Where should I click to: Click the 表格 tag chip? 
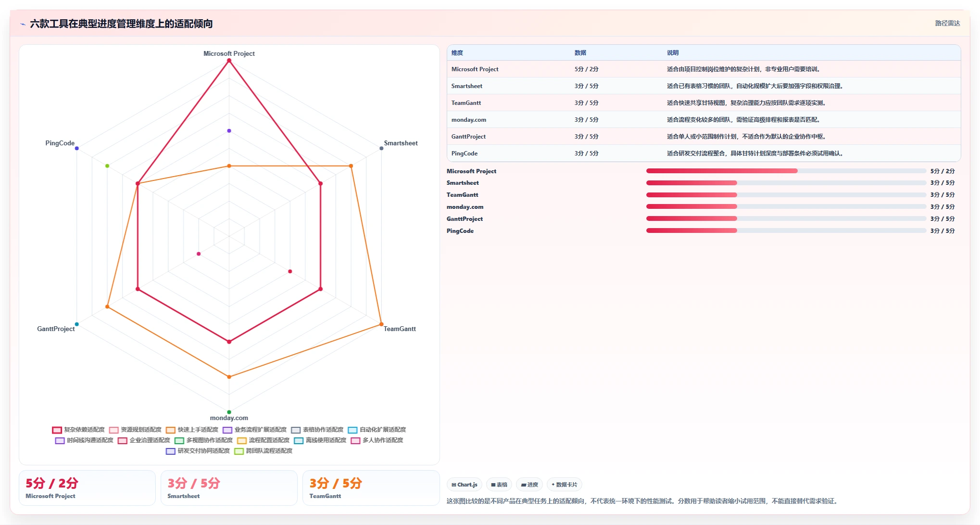click(x=499, y=485)
